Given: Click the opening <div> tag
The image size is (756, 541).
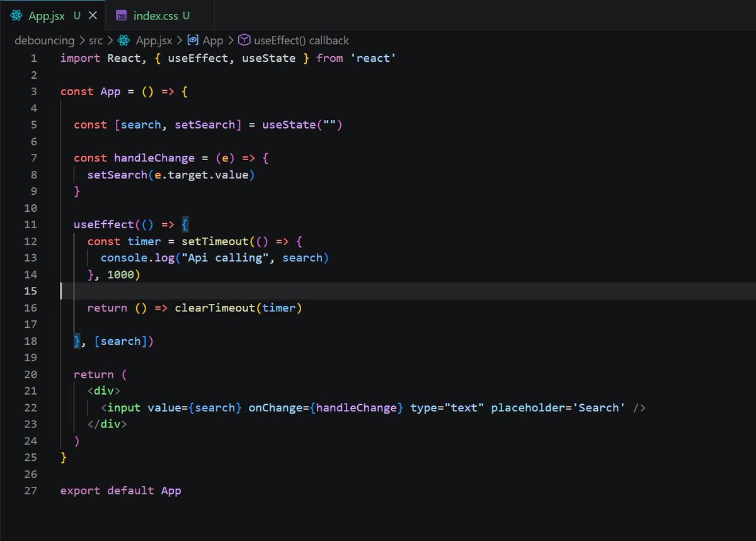Looking at the screenshot, I should click(104, 392).
